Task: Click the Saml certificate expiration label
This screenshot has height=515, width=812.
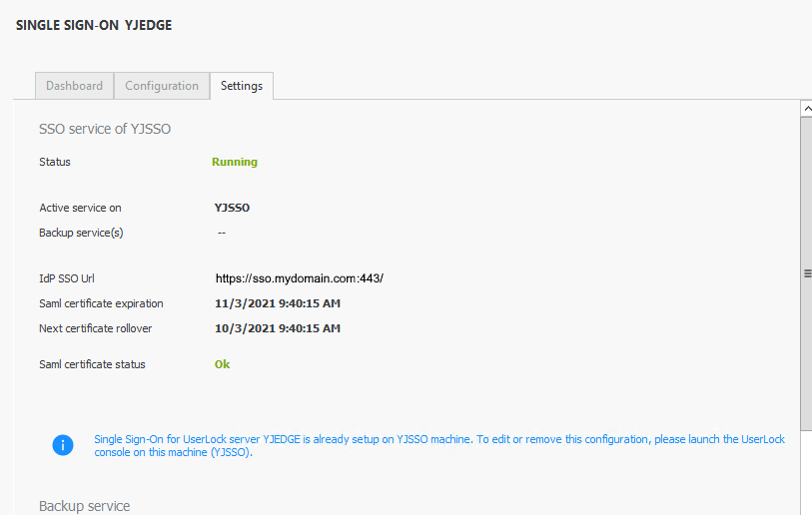Action: point(101,303)
